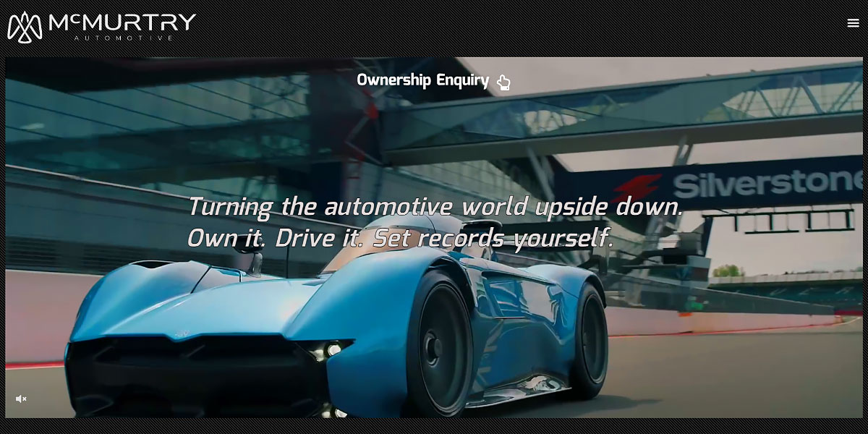Adjust playback by clicking the video mute slider area
The height and width of the screenshot is (434, 868).
pyautogui.click(x=21, y=399)
